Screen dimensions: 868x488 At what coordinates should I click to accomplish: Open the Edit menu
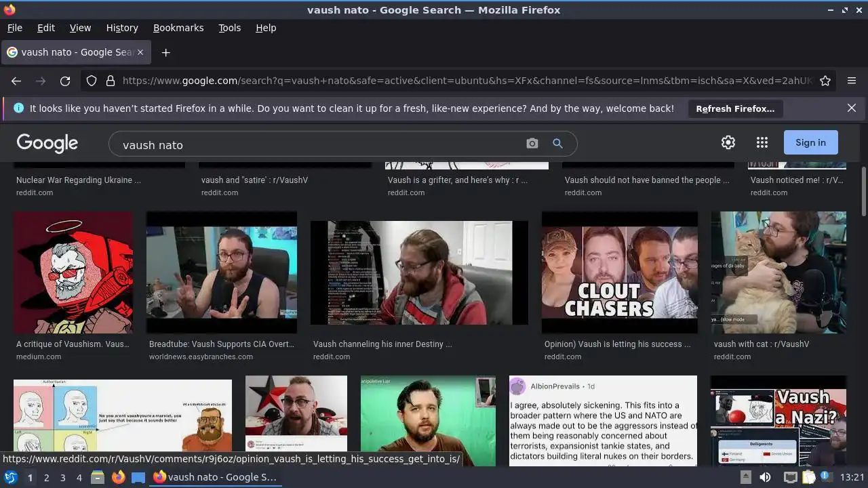(46, 28)
